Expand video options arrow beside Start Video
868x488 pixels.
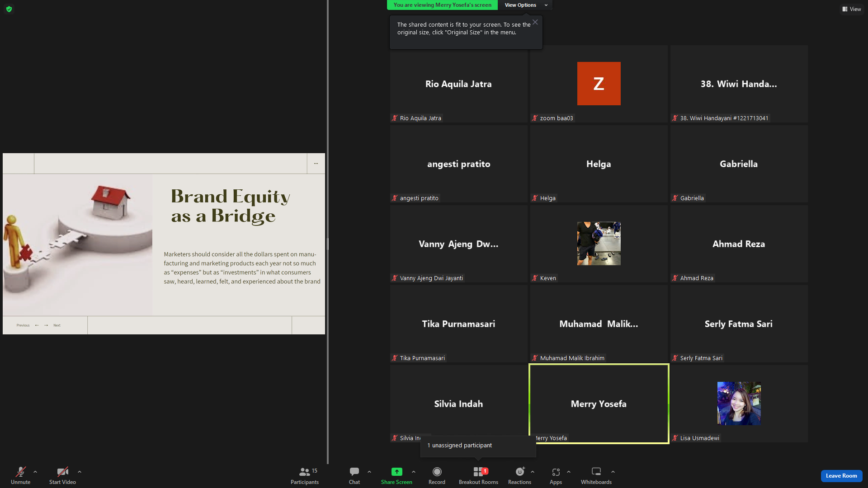(x=80, y=472)
